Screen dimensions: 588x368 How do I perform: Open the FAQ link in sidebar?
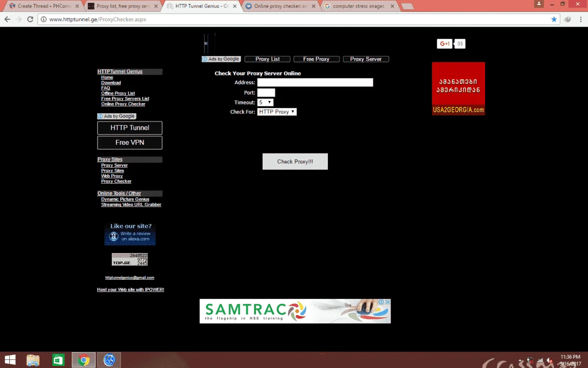105,88
